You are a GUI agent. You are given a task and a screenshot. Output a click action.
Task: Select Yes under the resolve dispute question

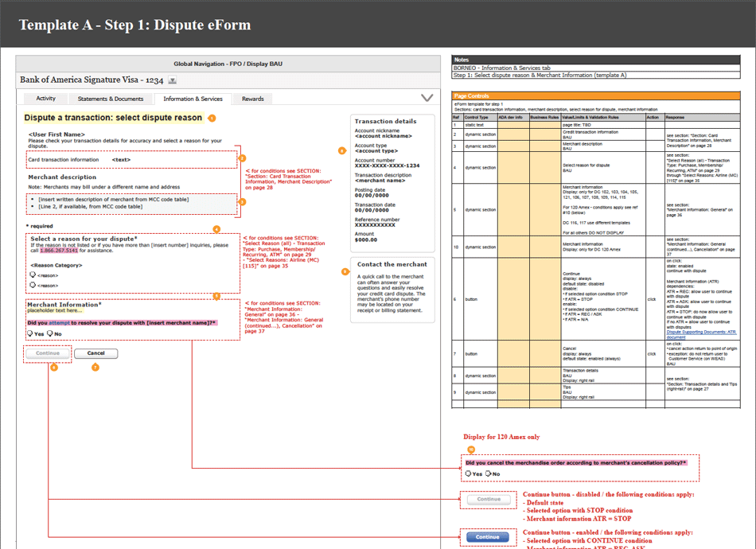click(x=30, y=334)
